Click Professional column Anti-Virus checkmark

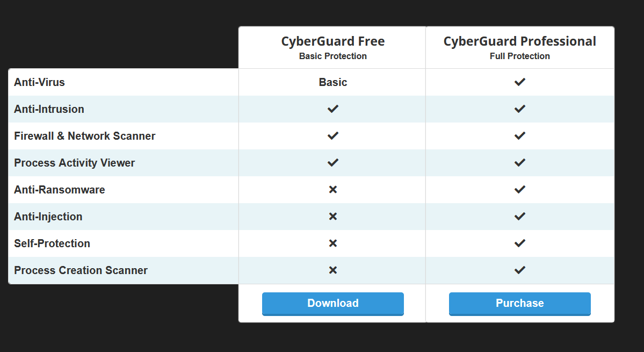519,82
